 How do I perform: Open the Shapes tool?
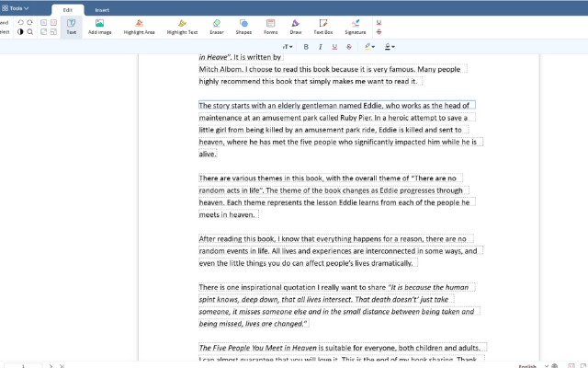pos(243,27)
